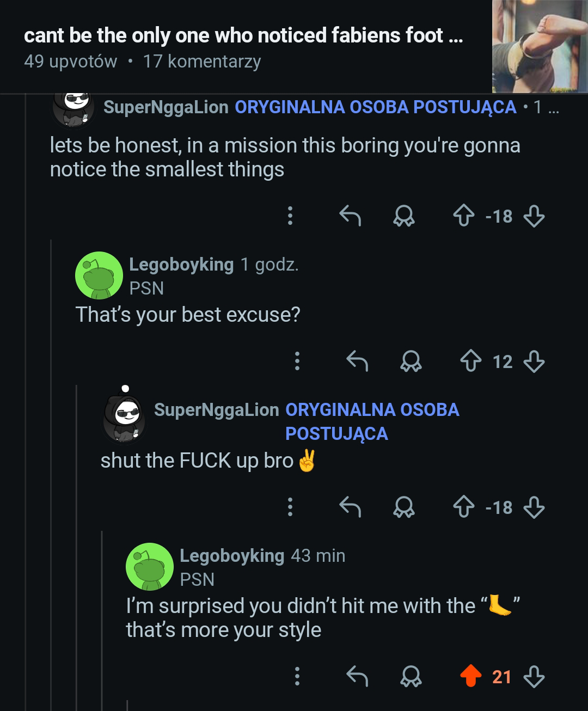Click the award ribbon icon on the top comment
Screen dimensions: 588x711
404,217
